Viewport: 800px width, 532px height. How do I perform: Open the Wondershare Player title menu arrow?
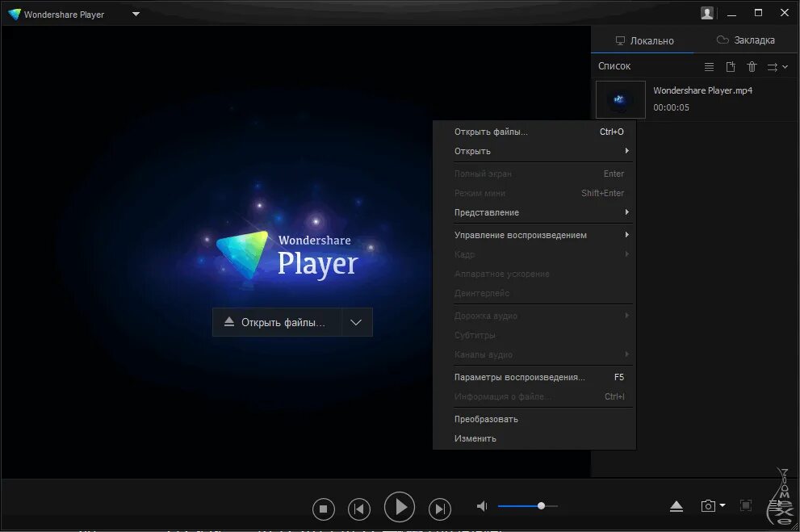[136, 15]
